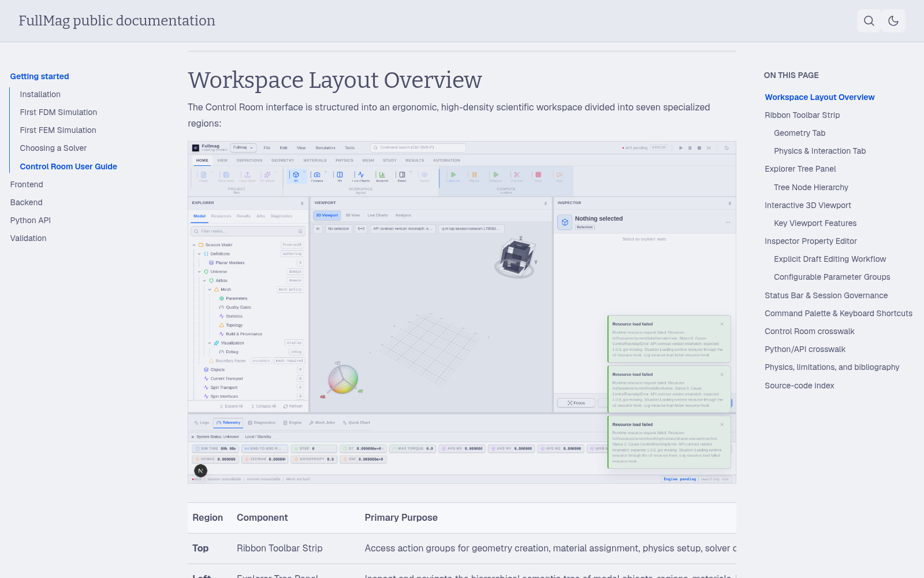This screenshot has height=578, width=924.
Task: Toggle dark mode with moon icon
Action: (x=893, y=21)
